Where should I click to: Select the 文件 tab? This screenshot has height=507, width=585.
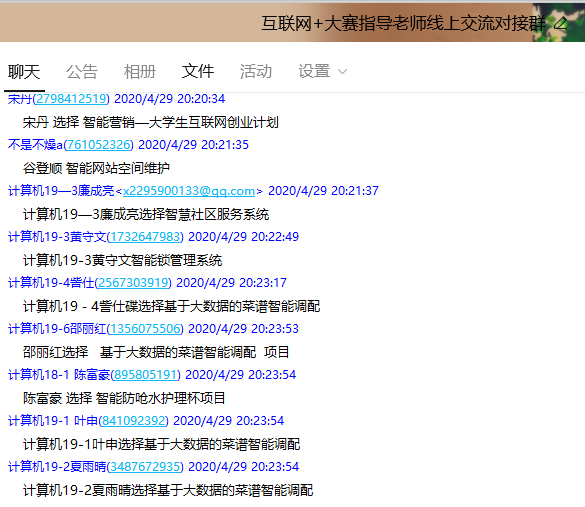(x=198, y=71)
